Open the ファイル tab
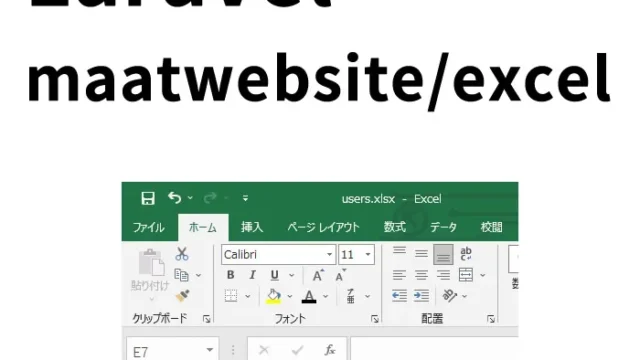 click(149, 227)
